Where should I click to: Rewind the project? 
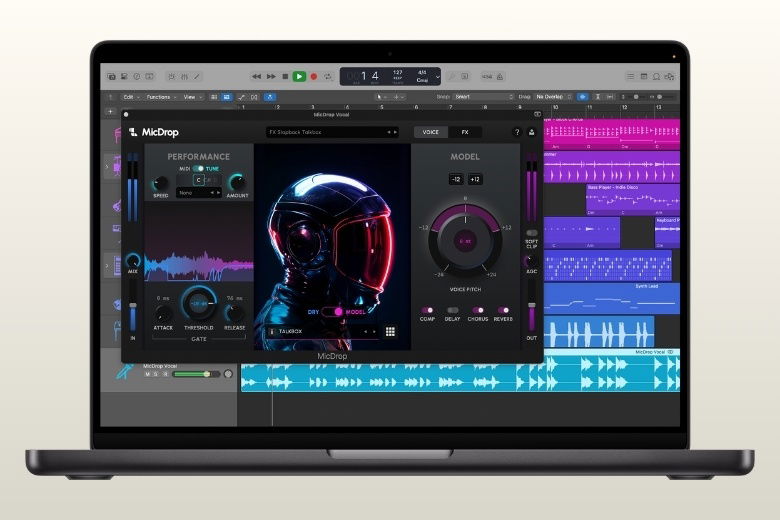[257, 77]
